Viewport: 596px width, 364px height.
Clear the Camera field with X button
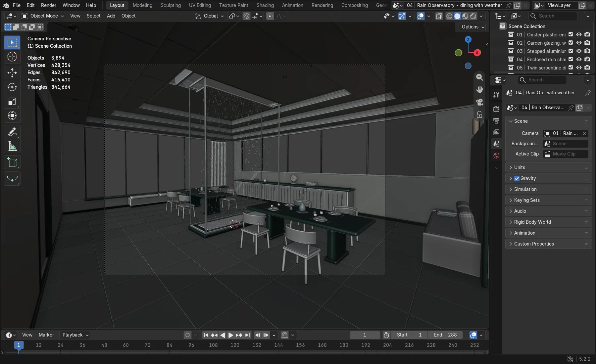[584, 133]
